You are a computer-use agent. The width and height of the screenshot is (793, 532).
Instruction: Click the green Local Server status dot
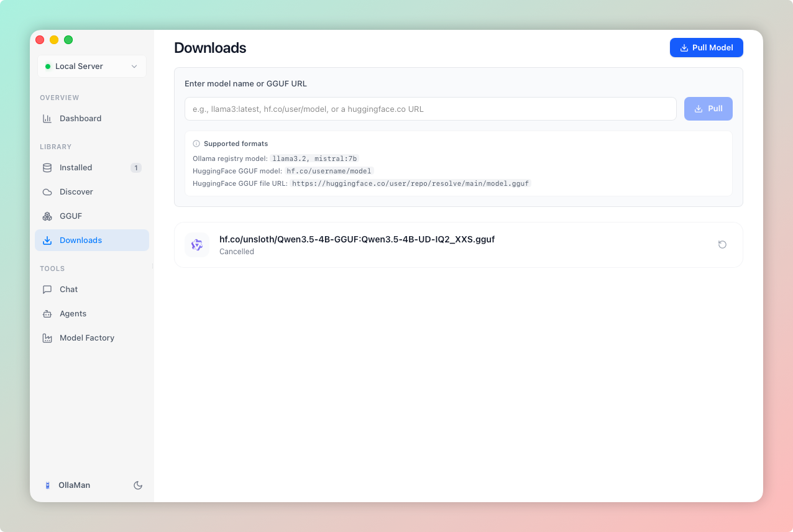48,66
